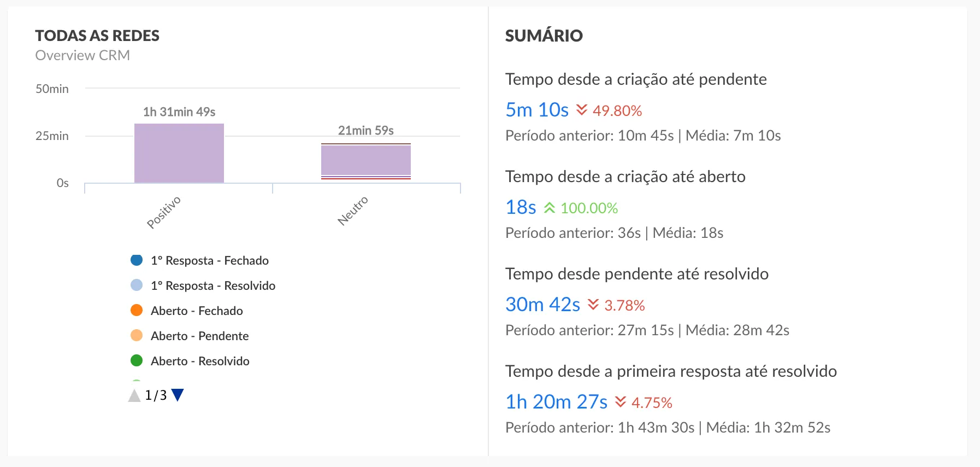
Task: Toggle the 1° Resposta - Fechado legend dot
Action: 137,260
